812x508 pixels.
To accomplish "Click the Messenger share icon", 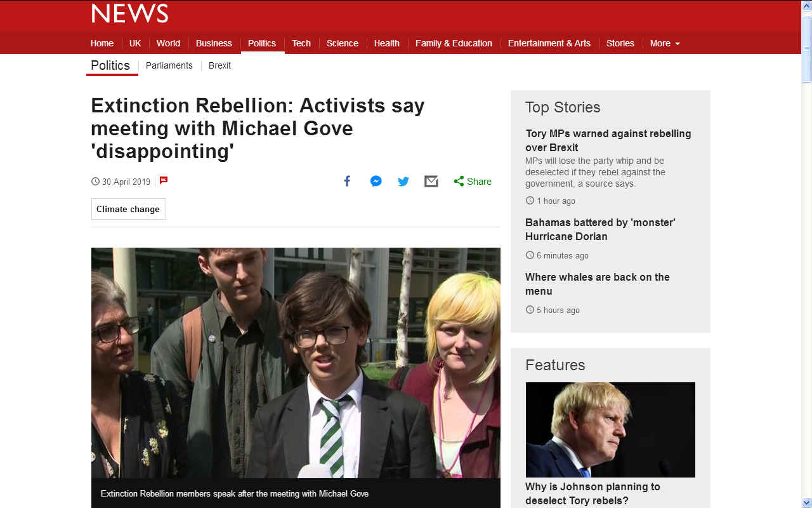I will click(376, 182).
